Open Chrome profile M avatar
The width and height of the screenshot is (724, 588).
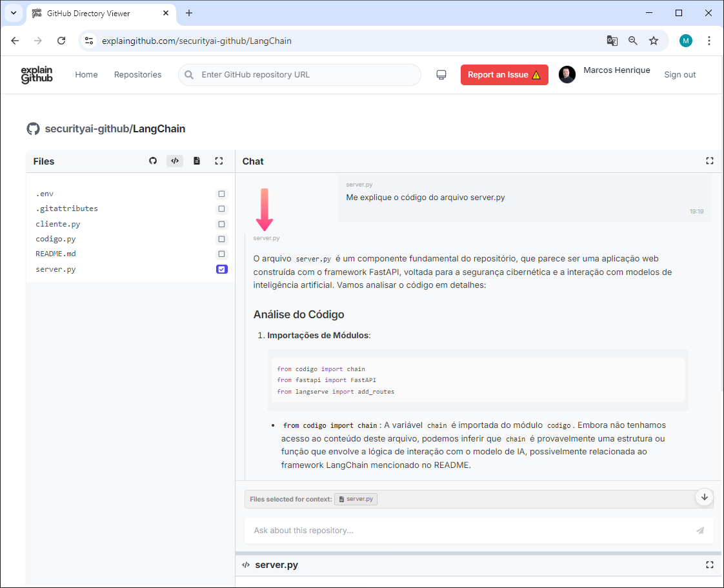686,41
